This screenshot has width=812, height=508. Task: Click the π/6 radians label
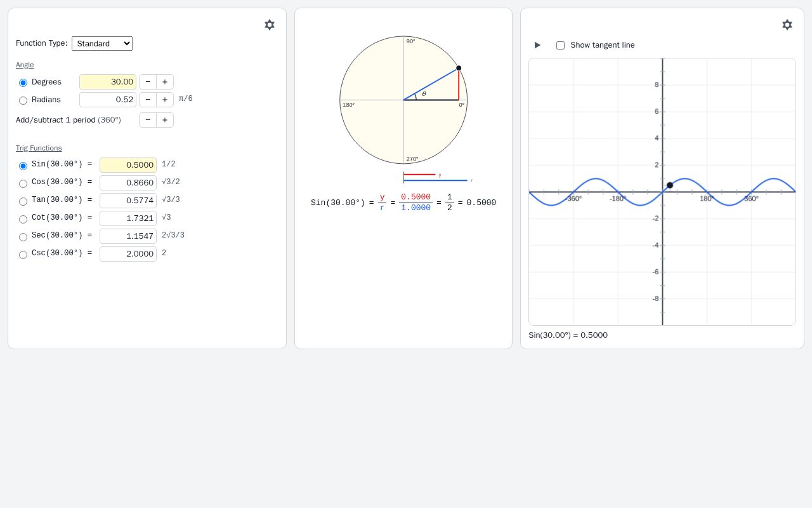186,99
